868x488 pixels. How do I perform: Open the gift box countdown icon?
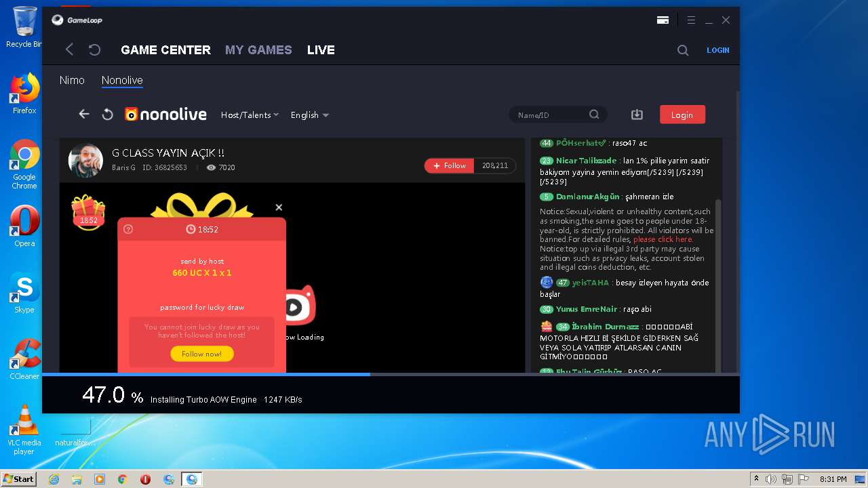tap(89, 212)
